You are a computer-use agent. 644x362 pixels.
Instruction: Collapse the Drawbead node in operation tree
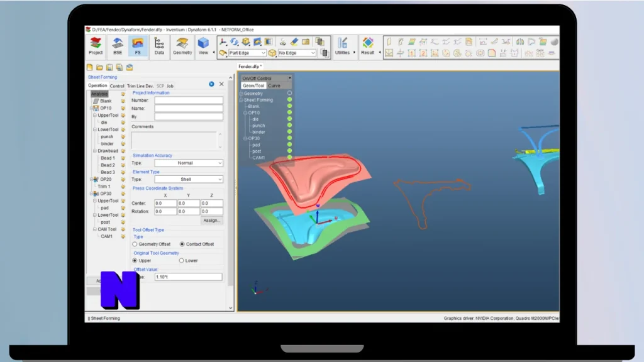(95, 151)
